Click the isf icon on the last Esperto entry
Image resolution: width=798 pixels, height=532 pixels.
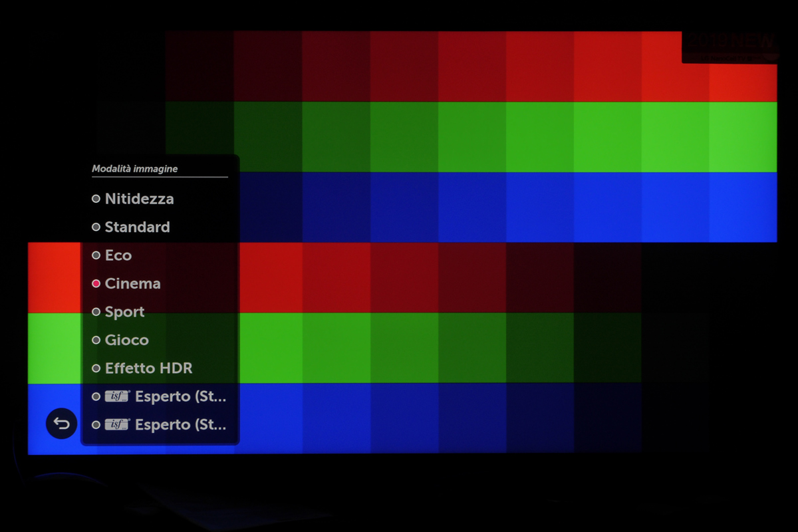pyautogui.click(x=117, y=425)
